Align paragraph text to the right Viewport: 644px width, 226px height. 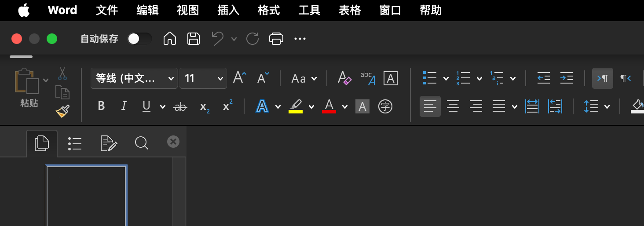coord(476,106)
